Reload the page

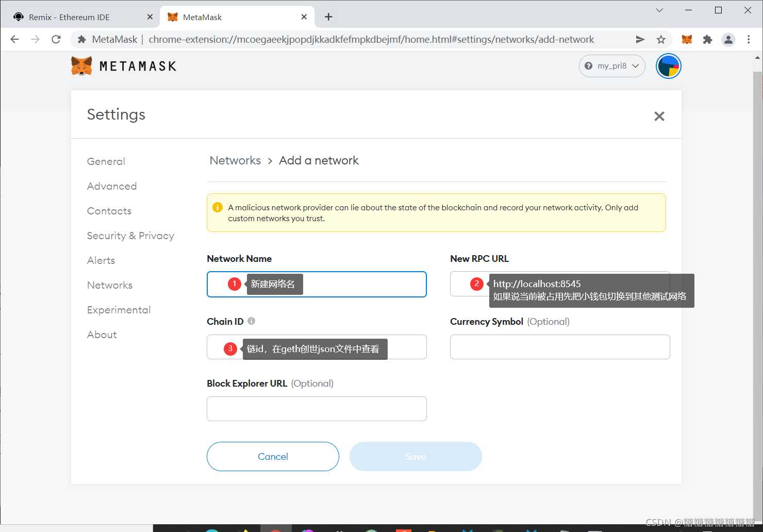(x=56, y=39)
